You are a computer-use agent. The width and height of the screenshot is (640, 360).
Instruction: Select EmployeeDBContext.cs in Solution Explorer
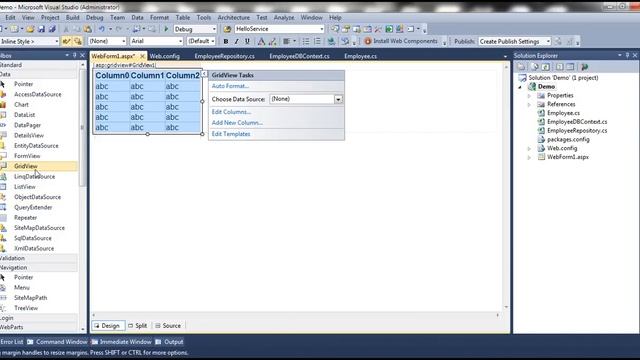pos(577,122)
